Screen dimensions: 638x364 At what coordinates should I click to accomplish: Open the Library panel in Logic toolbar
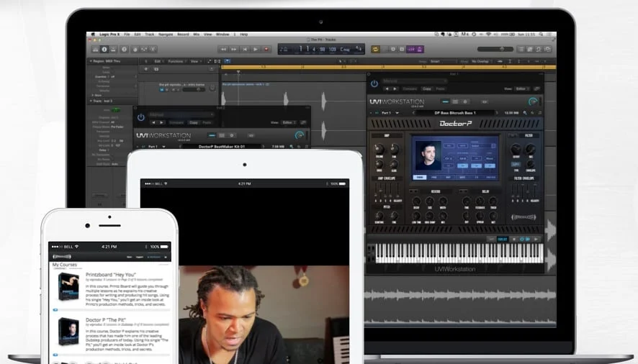tap(95, 49)
